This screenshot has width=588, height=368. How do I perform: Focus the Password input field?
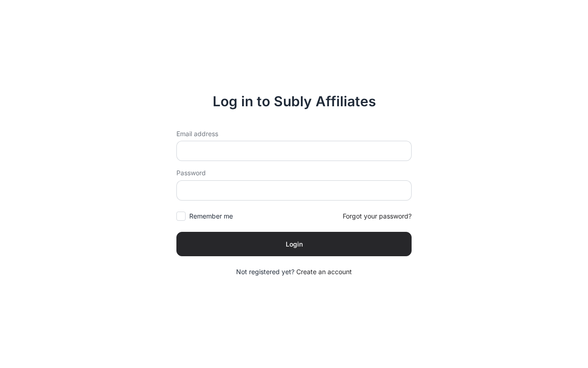point(294,190)
